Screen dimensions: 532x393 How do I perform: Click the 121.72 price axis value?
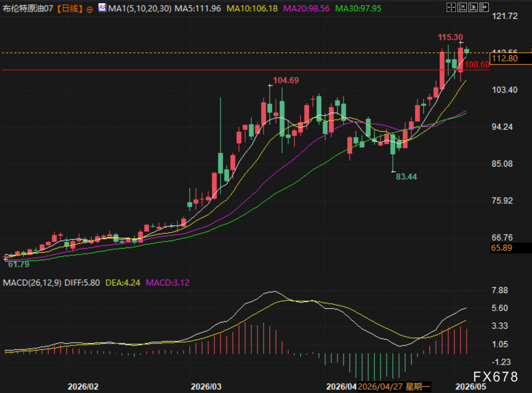505,16
